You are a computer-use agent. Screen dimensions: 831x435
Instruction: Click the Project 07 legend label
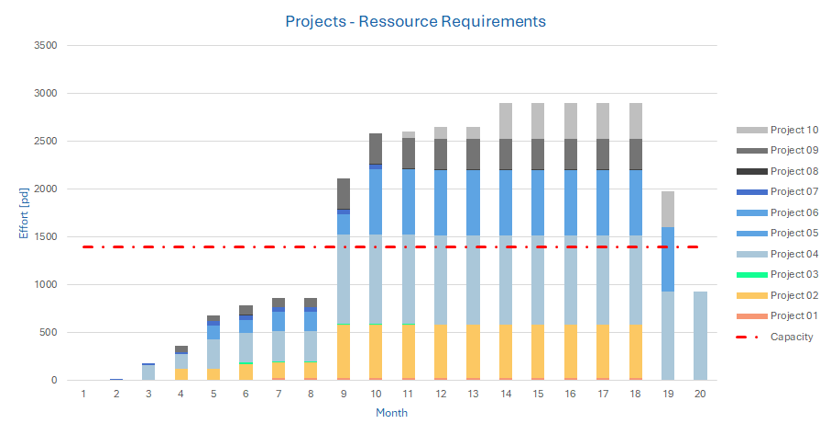coord(794,192)
